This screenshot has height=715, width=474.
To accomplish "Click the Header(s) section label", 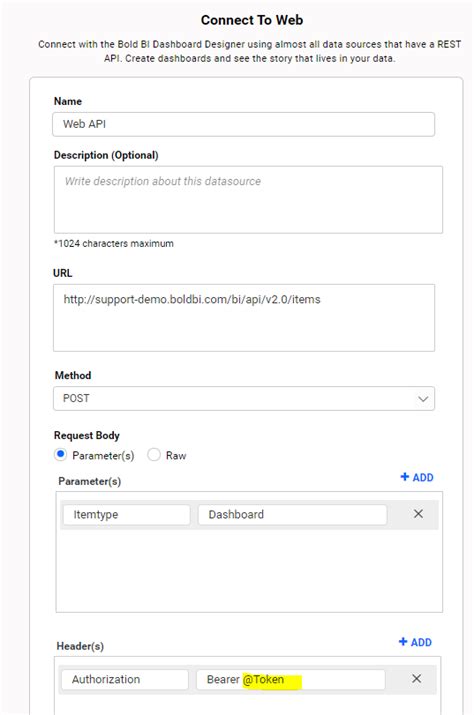I will coord(80,646).
